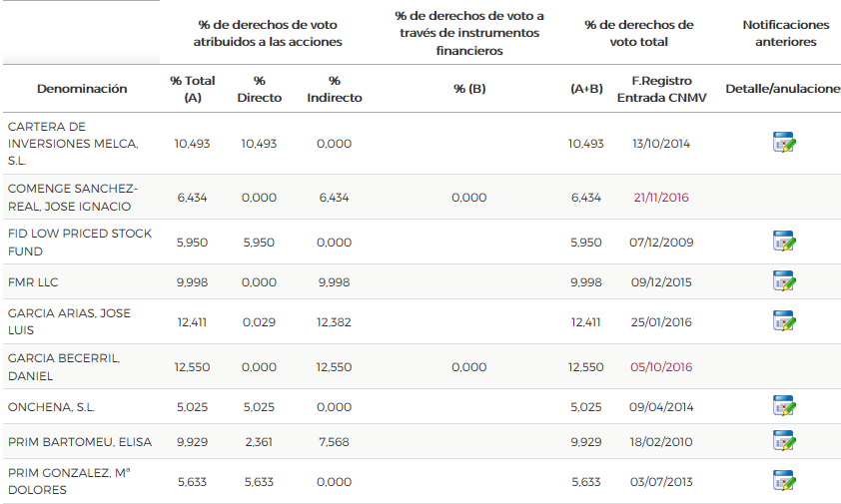Click detail/anulación icon in FMR LLC row
This screenshot has width=841, height=504.
(x=784, y=281)
